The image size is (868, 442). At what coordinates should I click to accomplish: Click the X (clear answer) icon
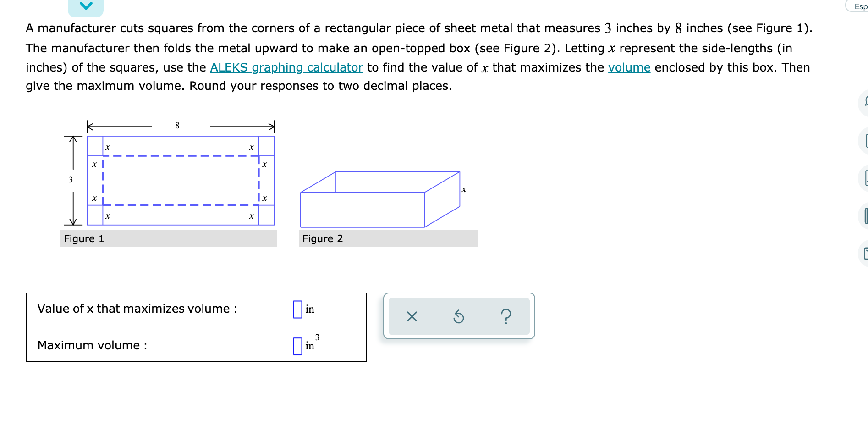coord(411,316)
